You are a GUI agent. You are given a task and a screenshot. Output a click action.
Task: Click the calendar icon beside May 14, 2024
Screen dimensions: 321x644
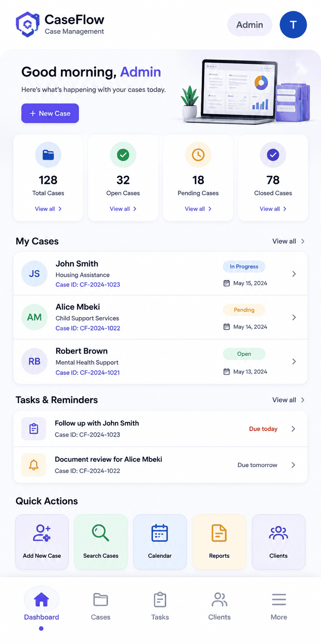click(227, 327)
